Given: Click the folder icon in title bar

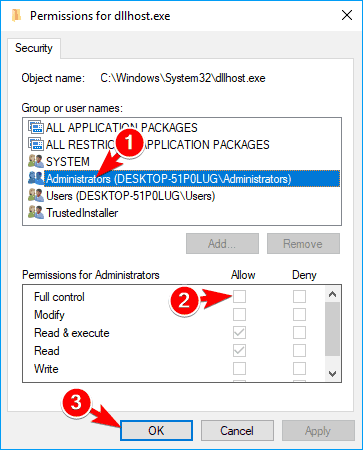Looking at the screenshot, I should pos(16,15).
